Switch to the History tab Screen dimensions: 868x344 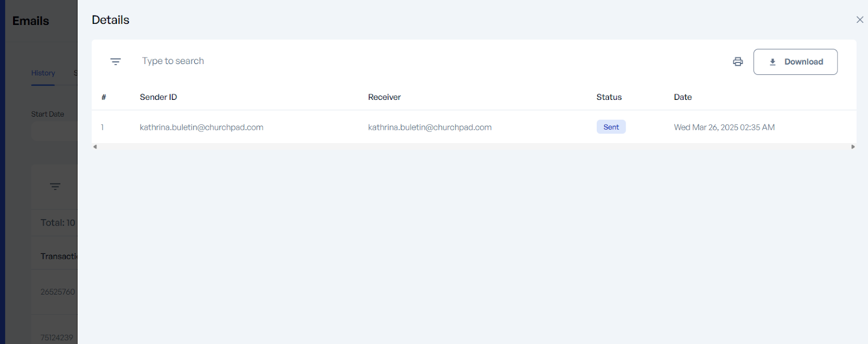point(43,73)
